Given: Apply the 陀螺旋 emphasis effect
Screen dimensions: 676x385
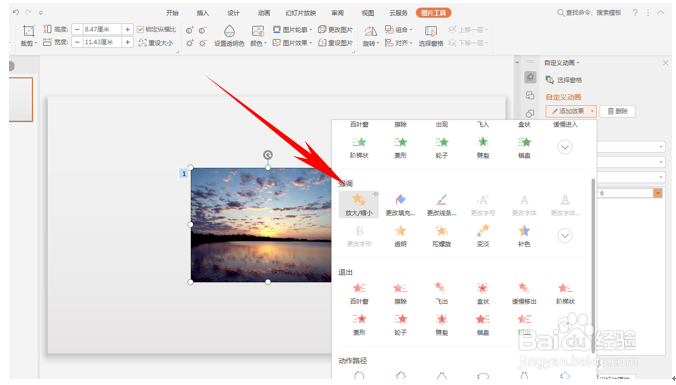Looking at the screenshot, I should 441,235.
